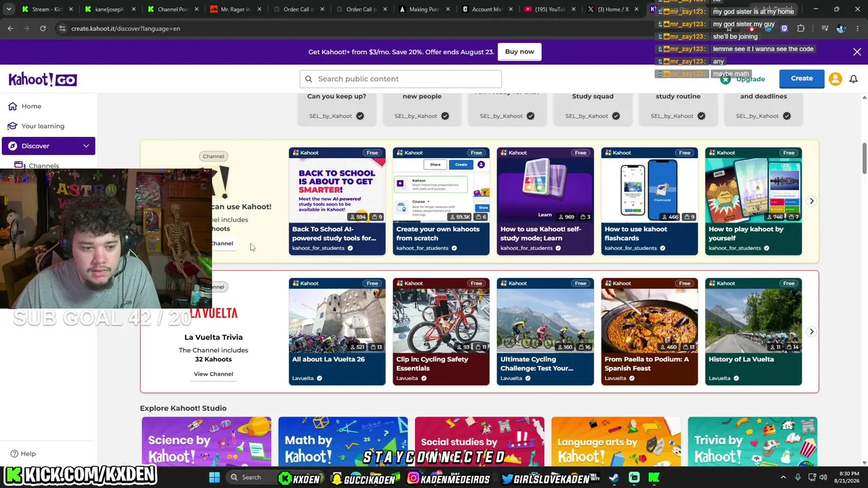This screenshot has height=488, width=868.
Task: Open Language arts by Kahoot! card
Action: [616, 441]
